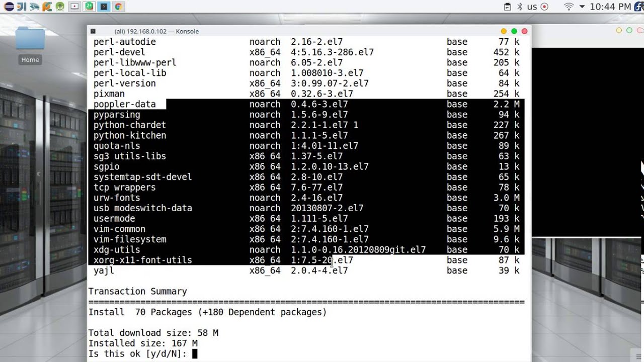Viewport: 644px width, 362px height.
Task: Launch the JetBrains IDE icon in the panel
Action: (21, 7)
